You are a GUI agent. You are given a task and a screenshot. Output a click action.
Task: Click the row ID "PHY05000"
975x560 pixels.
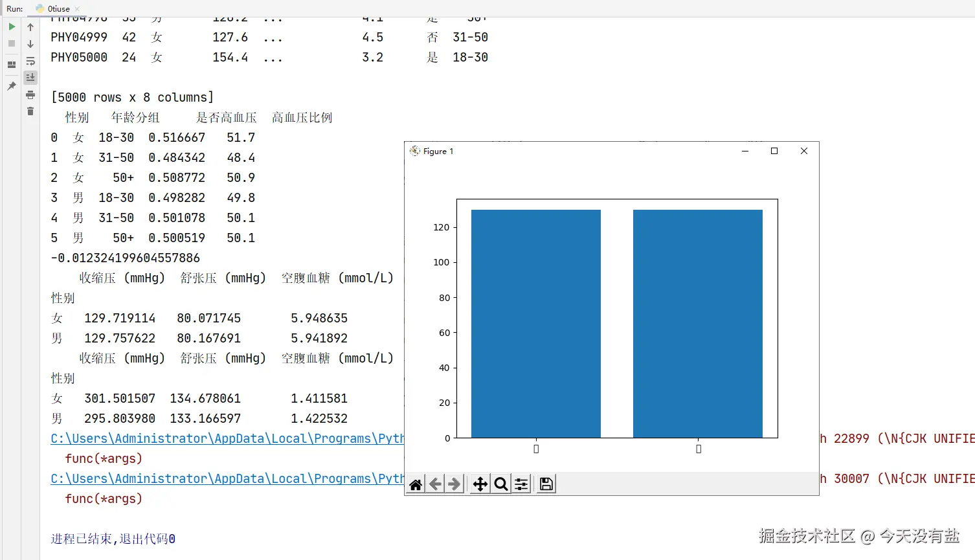tap(79, 57)
